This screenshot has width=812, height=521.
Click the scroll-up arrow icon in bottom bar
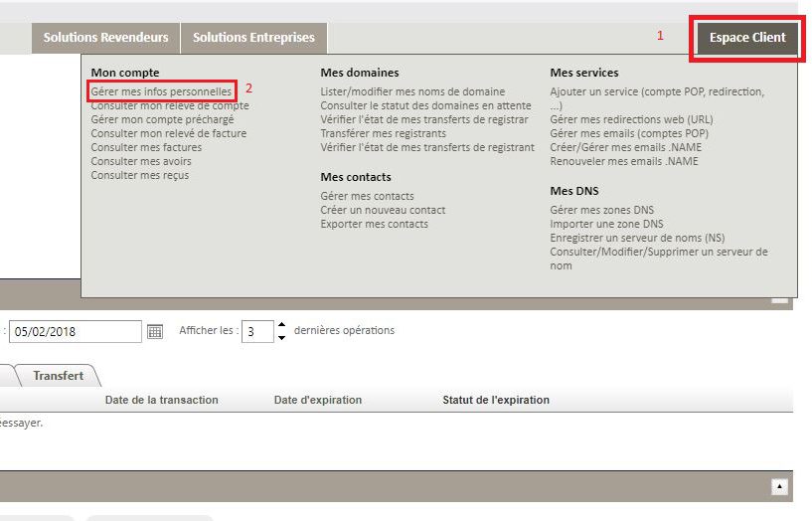point(780,486)
